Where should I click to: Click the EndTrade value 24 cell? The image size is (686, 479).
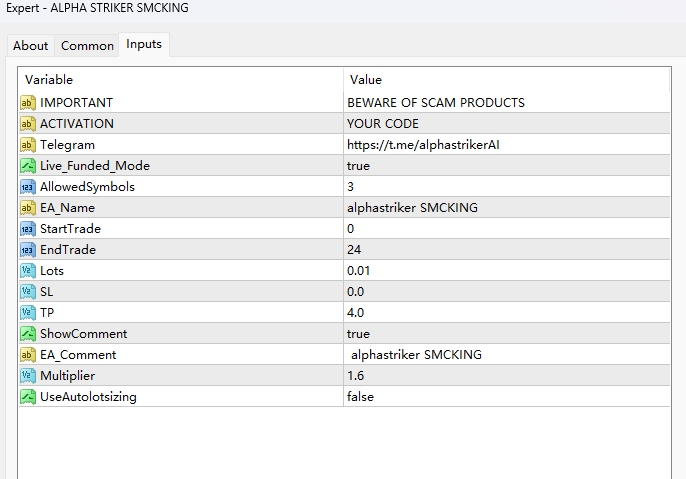point(354,249)
